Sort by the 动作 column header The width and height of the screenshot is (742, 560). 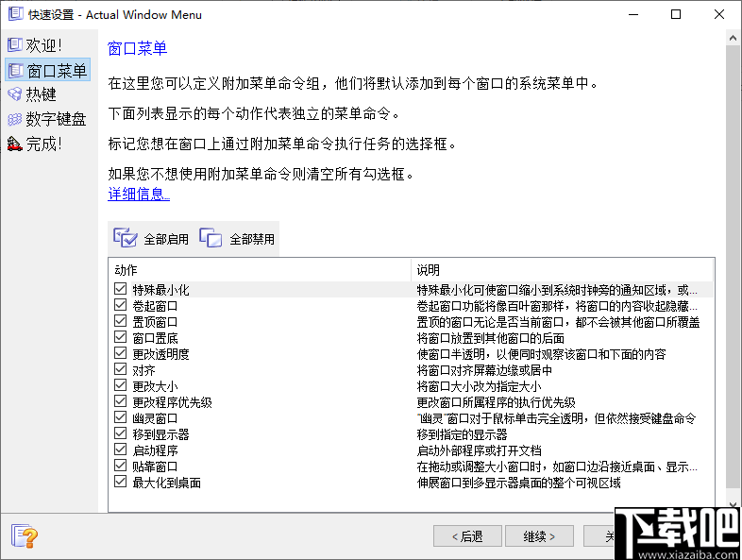click(261, 270)
